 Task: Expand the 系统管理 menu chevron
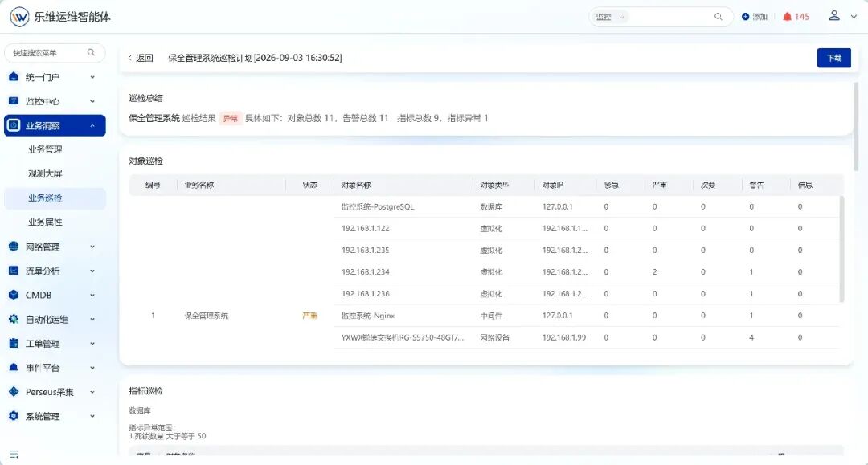[x=92, y=416]
